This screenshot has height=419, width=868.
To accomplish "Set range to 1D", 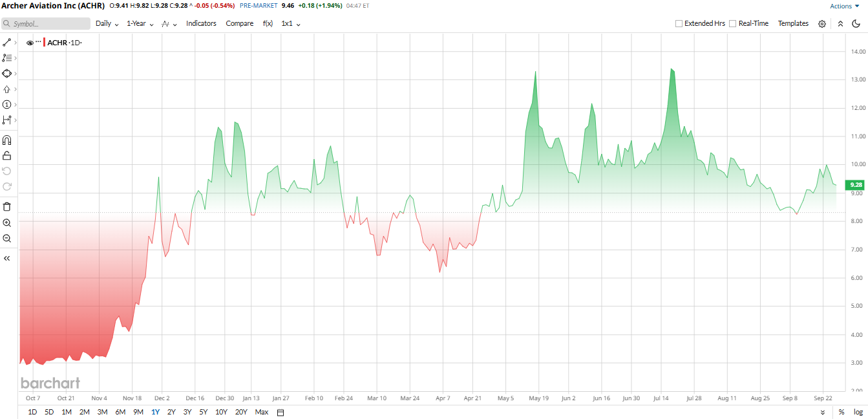I will point(32,412).
